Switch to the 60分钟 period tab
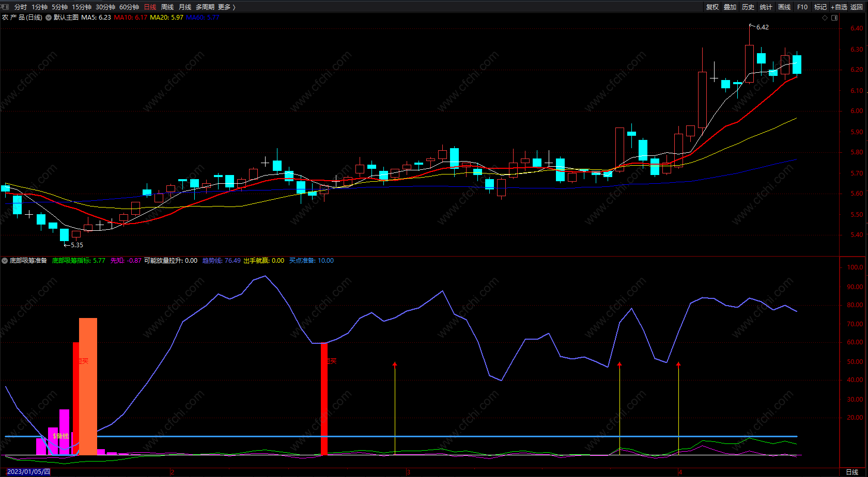Image resolution: width=868 pixels, height=477 pixels. tap(129, 7)
